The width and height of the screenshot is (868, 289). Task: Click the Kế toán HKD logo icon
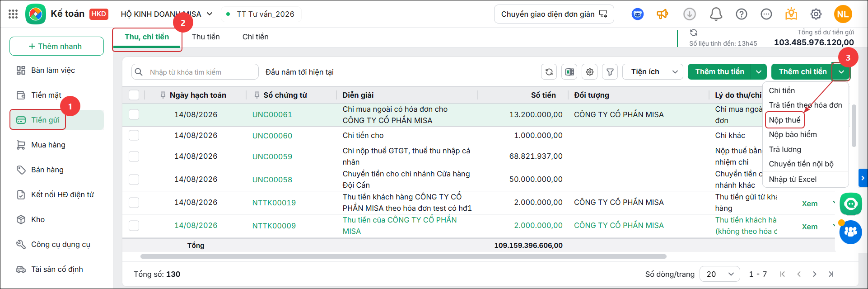(x=35, y=14)
